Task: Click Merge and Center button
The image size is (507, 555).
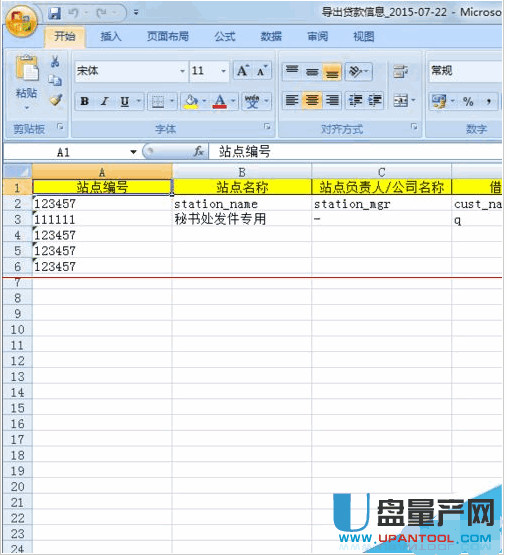Action: coord(400,101)
